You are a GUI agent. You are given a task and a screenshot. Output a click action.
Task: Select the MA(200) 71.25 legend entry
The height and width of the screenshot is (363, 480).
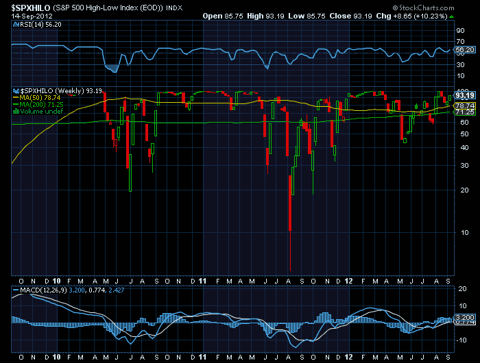pyautogui.click(x=41, y=104)
